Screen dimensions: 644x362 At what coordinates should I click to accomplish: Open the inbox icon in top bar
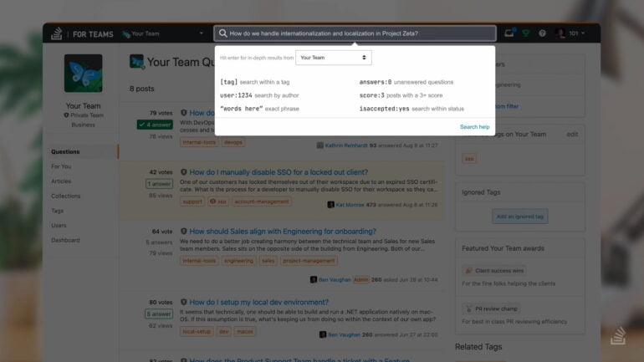coord(510,33)
